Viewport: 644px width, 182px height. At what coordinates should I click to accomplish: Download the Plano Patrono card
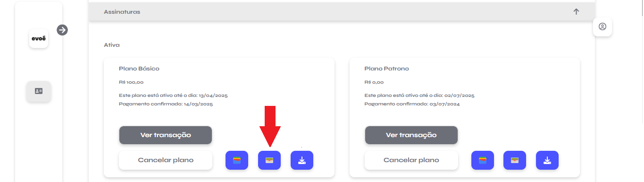pos(547,160)
